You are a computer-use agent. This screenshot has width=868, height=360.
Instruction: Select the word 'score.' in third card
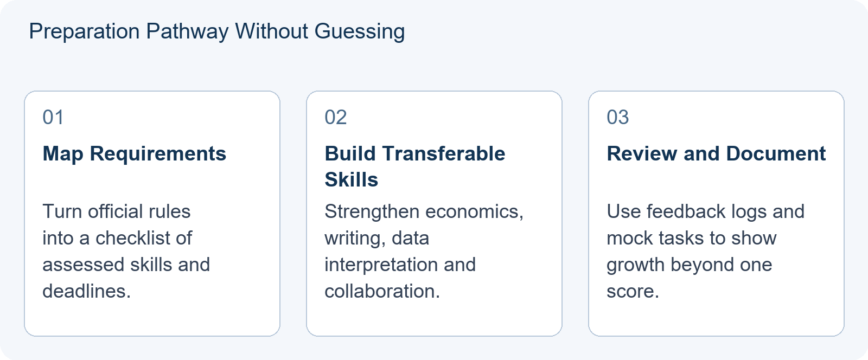click(633, 291)
